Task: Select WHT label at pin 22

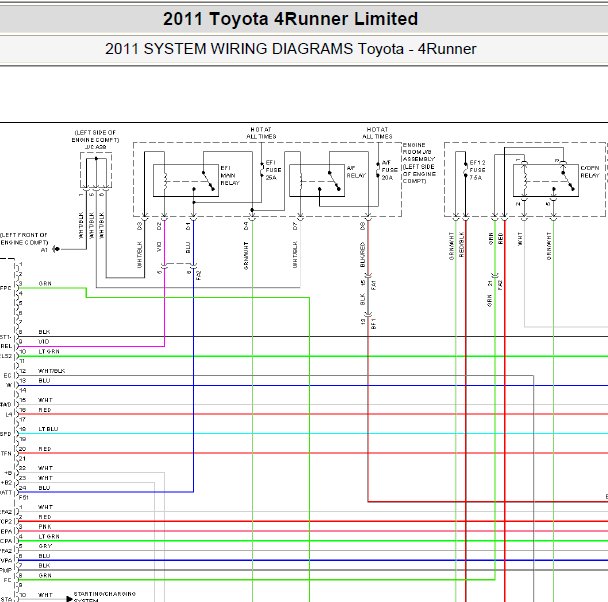Action: [x=45, y=468]
